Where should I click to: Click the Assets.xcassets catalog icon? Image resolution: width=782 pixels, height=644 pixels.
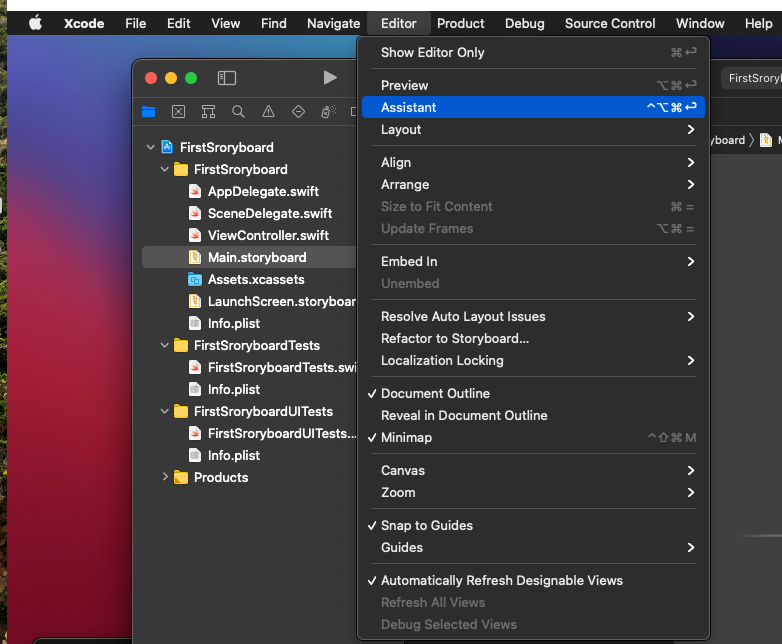coord(195,279)
